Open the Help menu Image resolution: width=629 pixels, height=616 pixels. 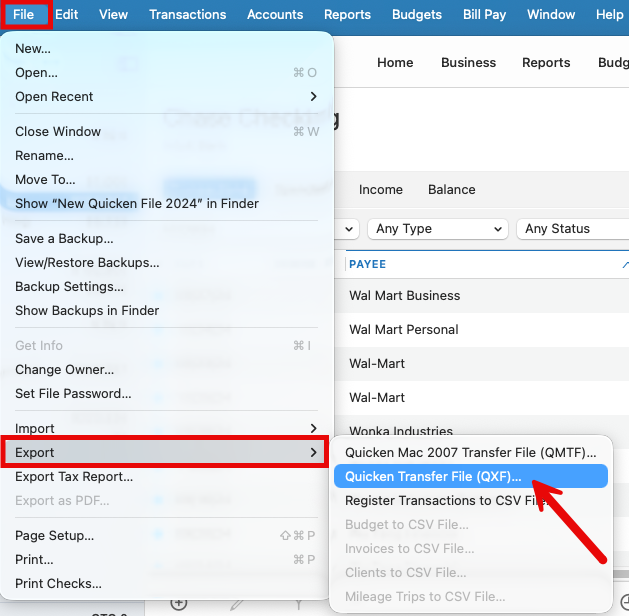[610, 14]
